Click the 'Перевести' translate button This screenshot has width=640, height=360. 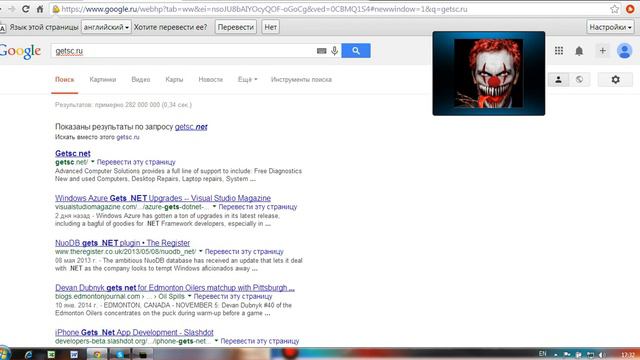pyautogui.click(x=236, y=27)
